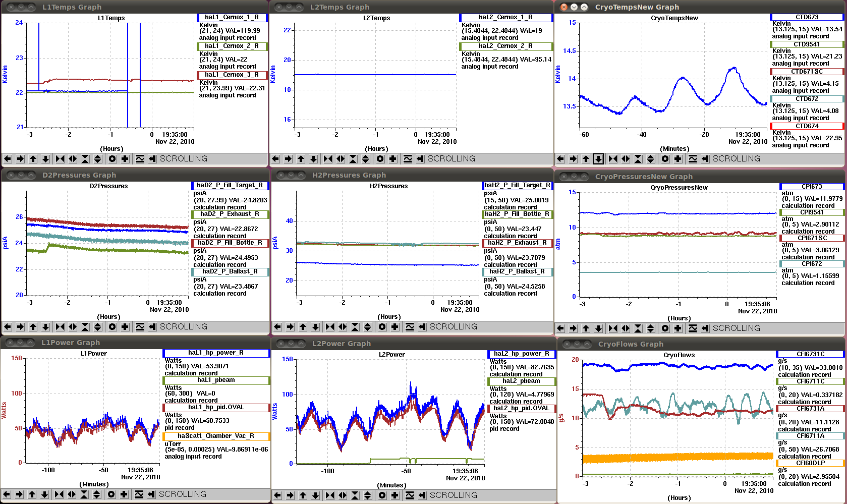Click wave icon in H2Pressures toolbar

[x=410, y=327]
